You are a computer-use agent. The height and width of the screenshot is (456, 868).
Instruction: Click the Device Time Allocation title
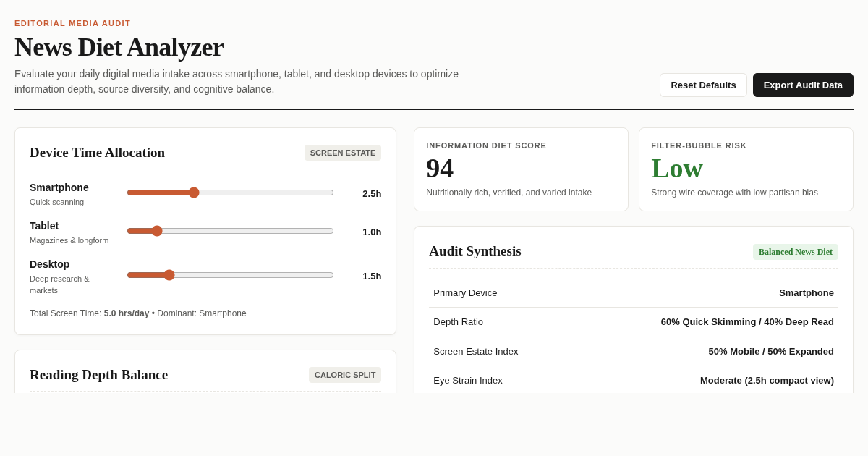(98, 153)
